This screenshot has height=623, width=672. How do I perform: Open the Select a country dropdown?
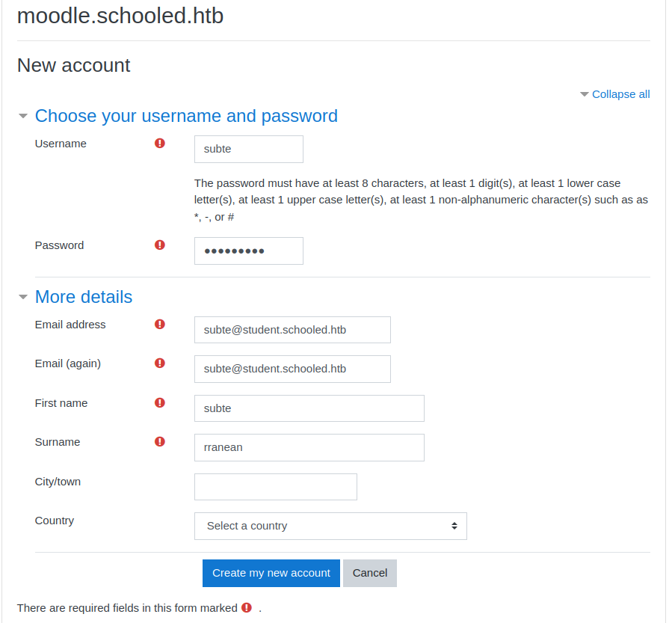[330, 526]
